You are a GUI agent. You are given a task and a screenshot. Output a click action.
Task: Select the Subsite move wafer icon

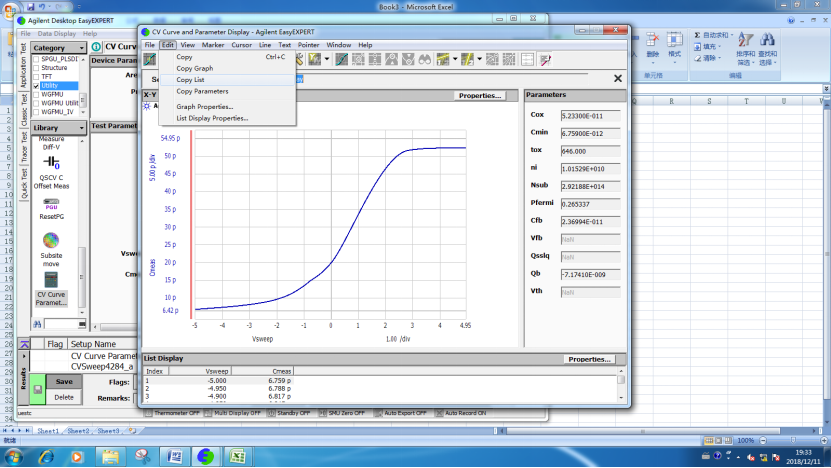[51, 241]
